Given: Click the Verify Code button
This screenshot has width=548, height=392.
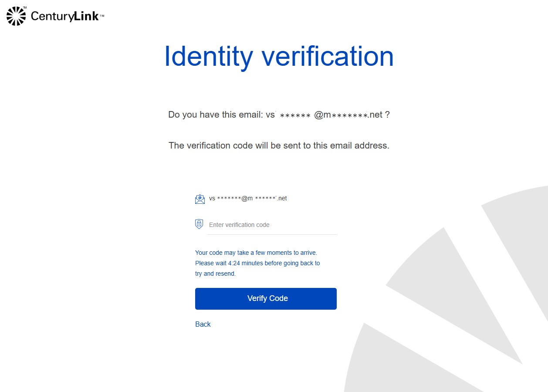Looking at the screenshot, I should point(266,299).
